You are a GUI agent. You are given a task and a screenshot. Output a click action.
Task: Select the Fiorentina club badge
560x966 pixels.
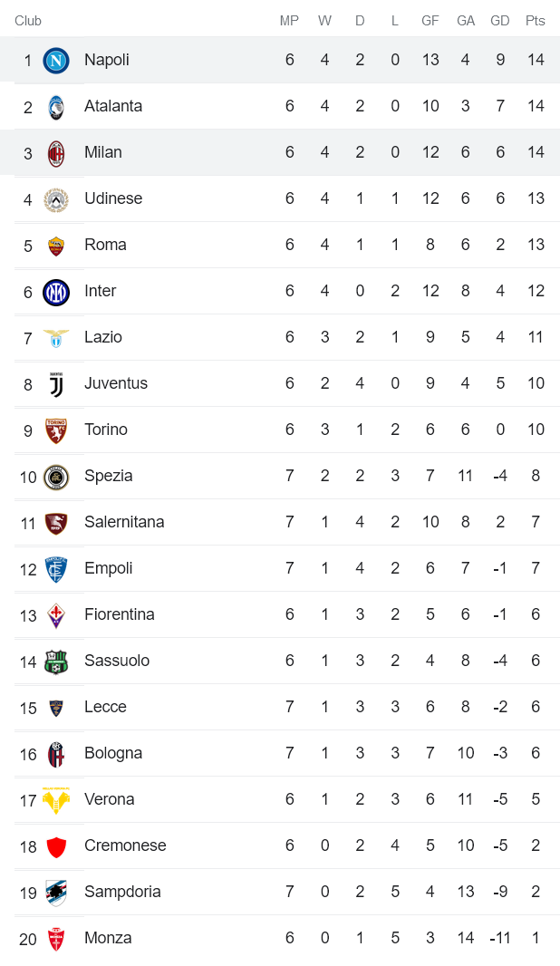(56, 615)
